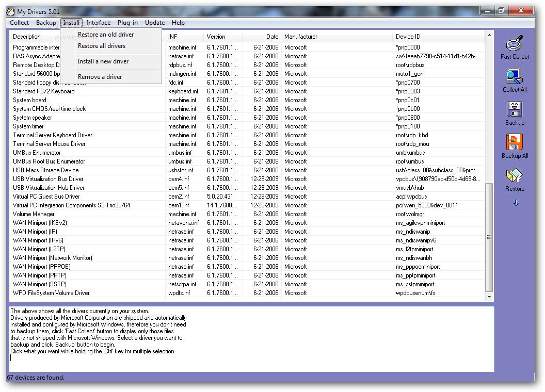Sort by the Version column header

[223, 37]
